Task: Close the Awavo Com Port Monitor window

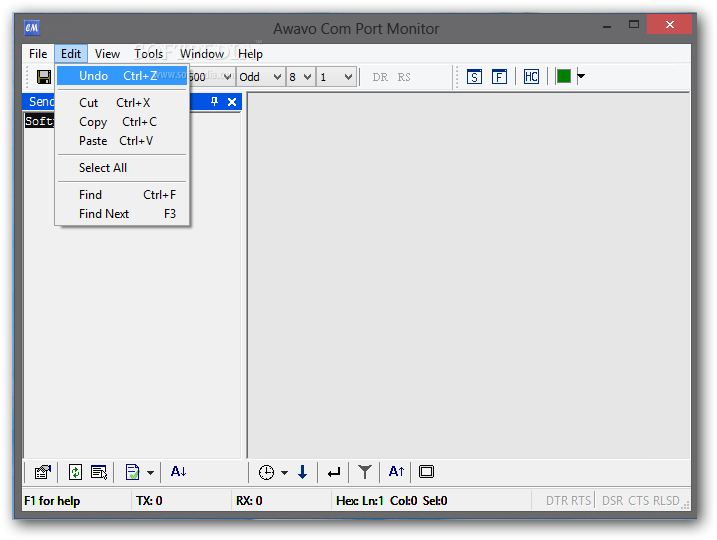Action: (x=669, y=24)
